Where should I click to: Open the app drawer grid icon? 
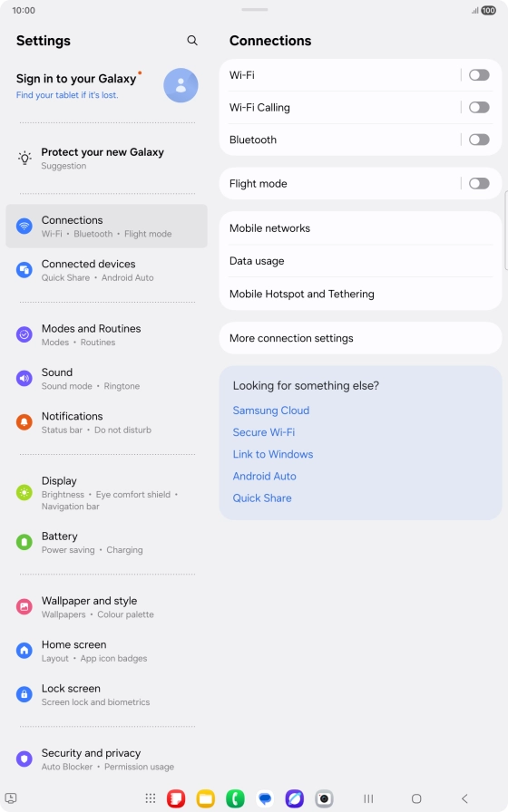click(151, 798)
